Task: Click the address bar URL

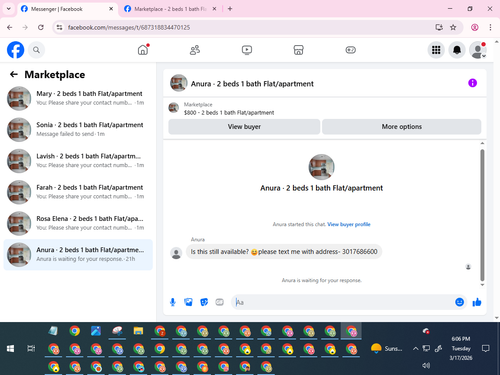Action: point(129,27)
